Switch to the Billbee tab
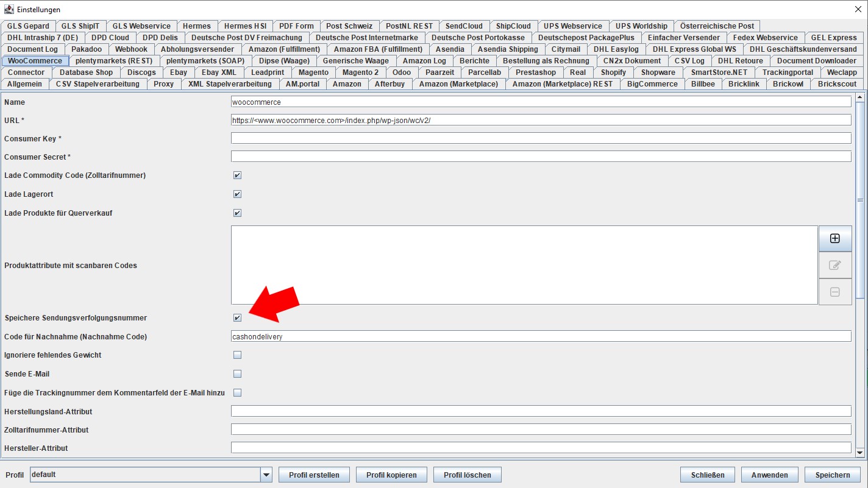This screenshot has width=868, height=488. click(x=703, y=84)
